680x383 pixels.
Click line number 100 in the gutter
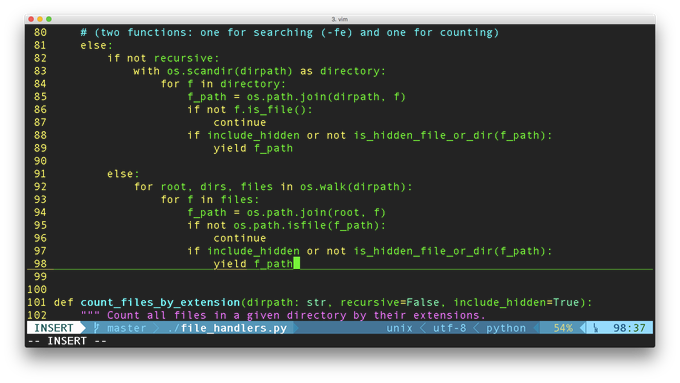[x=37, y=289]
